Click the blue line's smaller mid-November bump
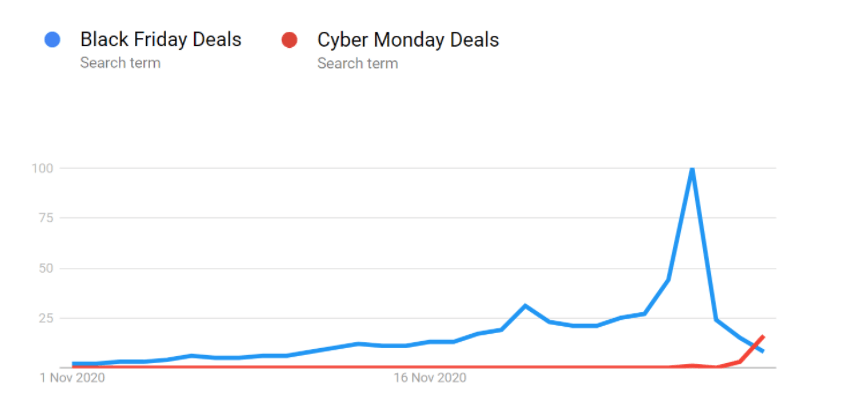Viewport: 845px width, 405px height. (x=525, y=306)
